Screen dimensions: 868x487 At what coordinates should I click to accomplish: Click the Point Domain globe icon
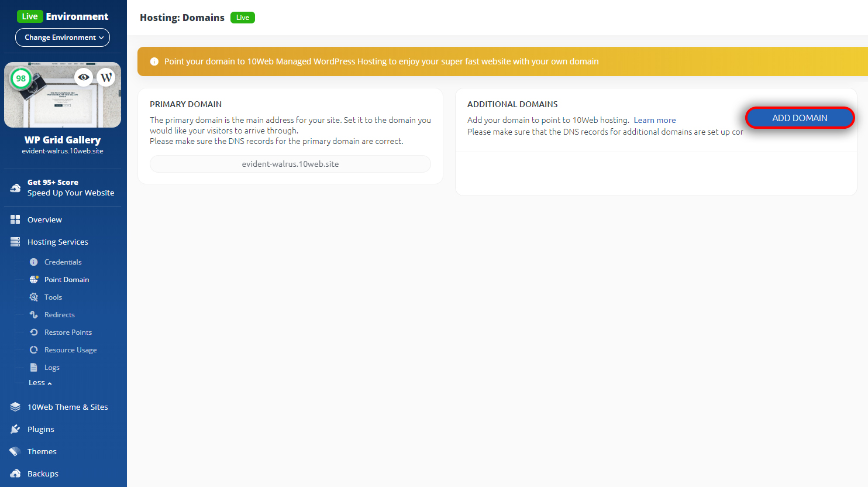tap(34, 280)
